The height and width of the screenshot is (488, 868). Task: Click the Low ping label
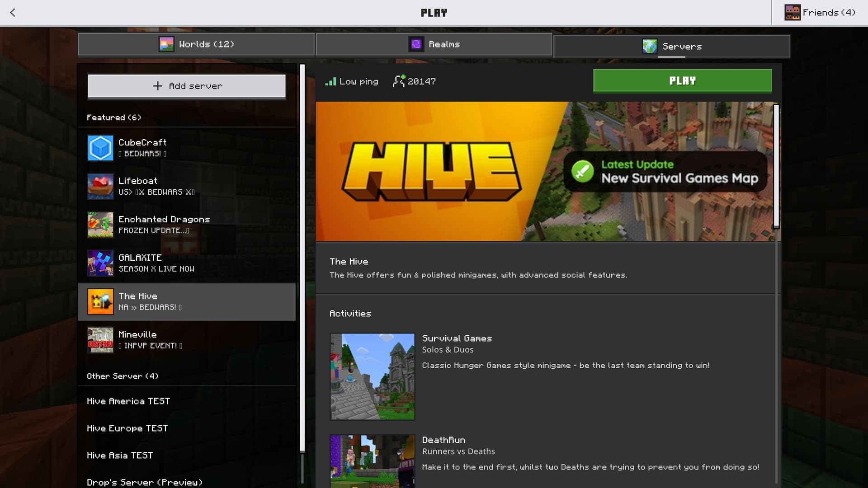pyautogui.click(x=359, y=82)
